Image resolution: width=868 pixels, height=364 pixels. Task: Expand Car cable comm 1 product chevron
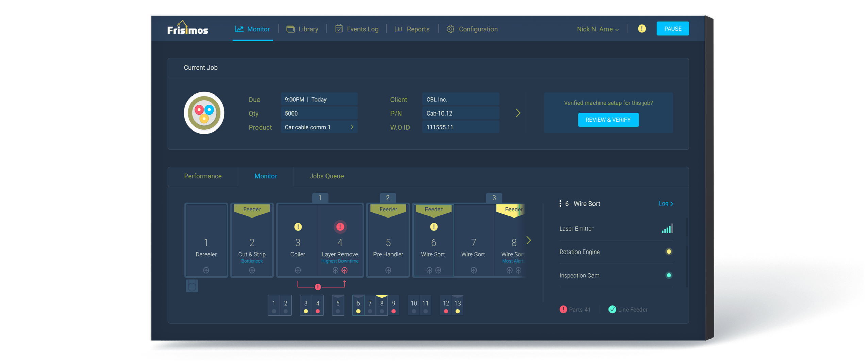coord(352,127)
